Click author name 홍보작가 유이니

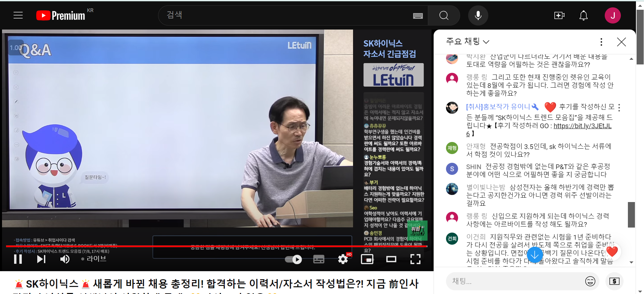pos(498,107)
